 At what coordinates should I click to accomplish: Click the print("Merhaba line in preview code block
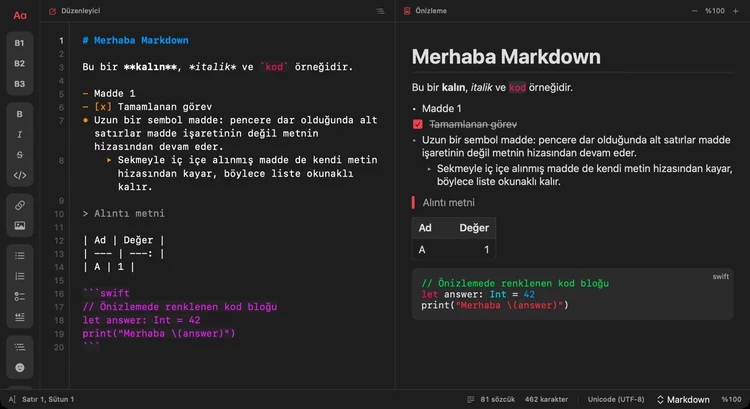click(x=495, y=305)
